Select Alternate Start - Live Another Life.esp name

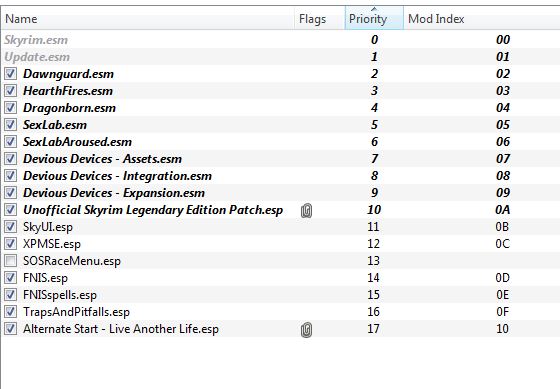click(121, 329)
